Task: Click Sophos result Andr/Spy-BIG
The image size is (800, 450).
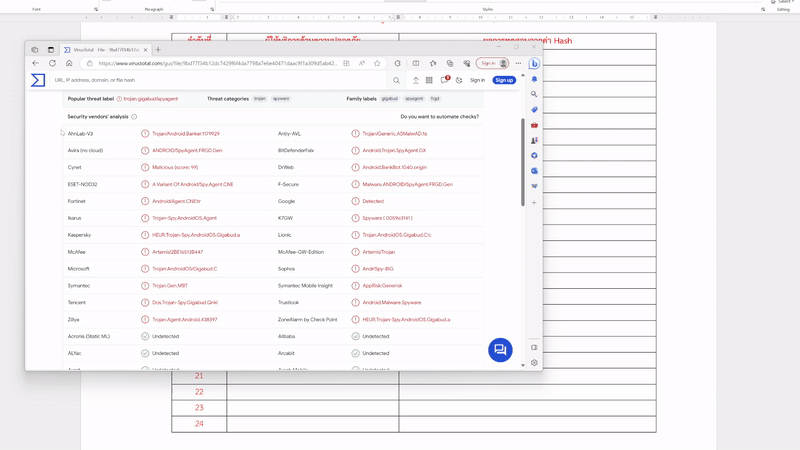Action: tap(378, 269)
